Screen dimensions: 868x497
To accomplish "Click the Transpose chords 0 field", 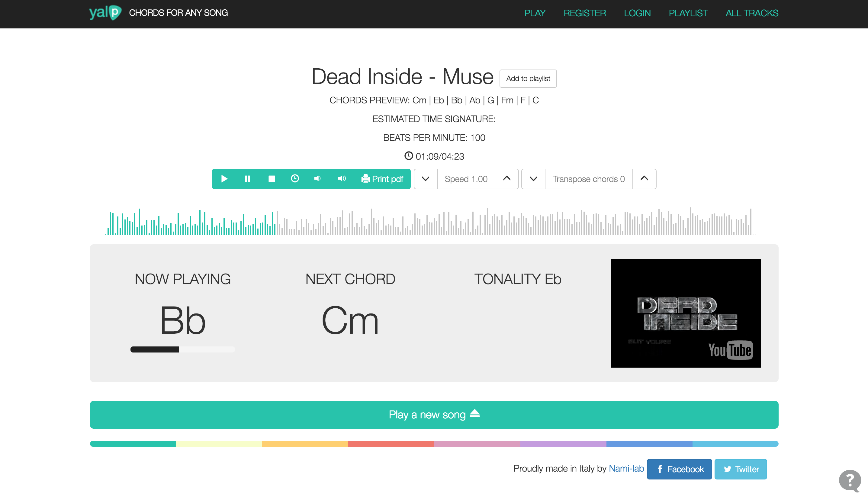I will (589, 179).
